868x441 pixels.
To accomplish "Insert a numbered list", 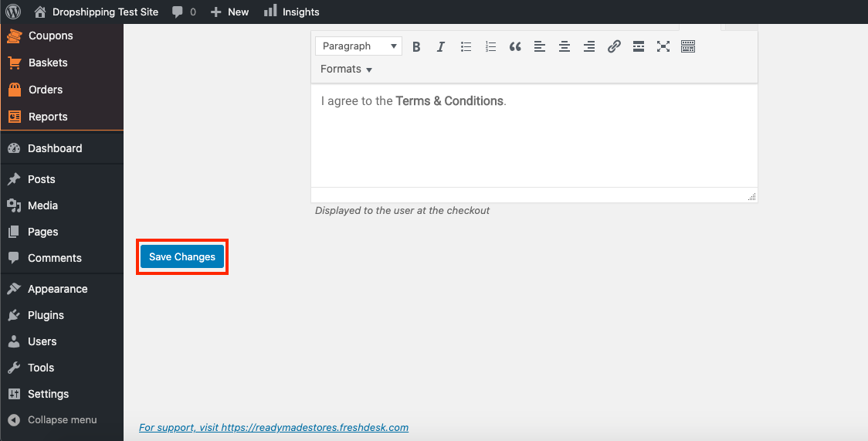I will (490, 46).
